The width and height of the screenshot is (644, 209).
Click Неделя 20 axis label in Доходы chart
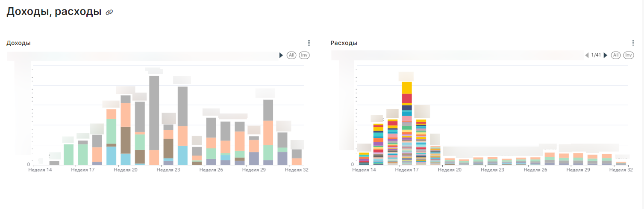click(x=126, y=170)
